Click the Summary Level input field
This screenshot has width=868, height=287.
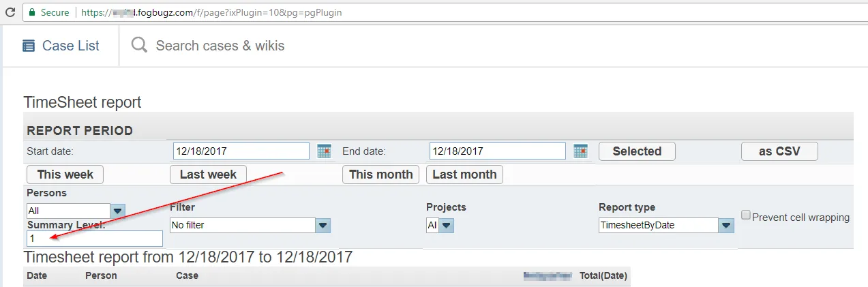coord(95,239)
